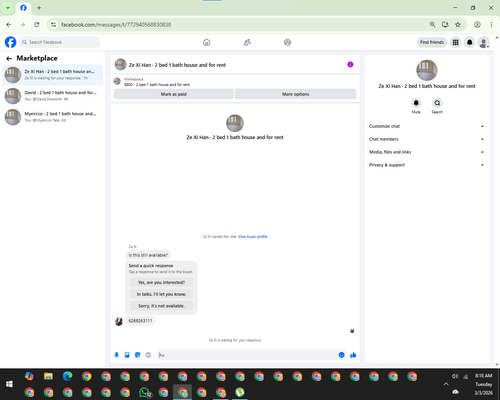Open the tab search dropdown arrow
Screen dimensions: 500x400
tap(8, 8)
